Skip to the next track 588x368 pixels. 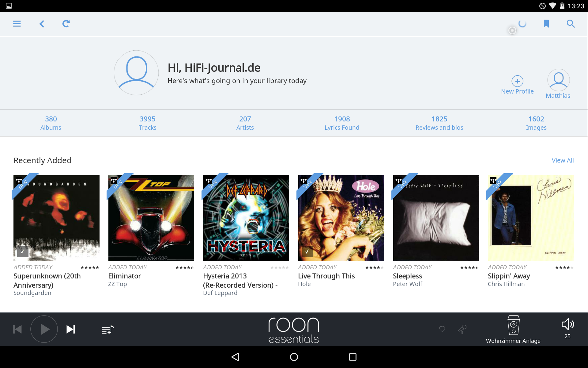tap(71, 329)
